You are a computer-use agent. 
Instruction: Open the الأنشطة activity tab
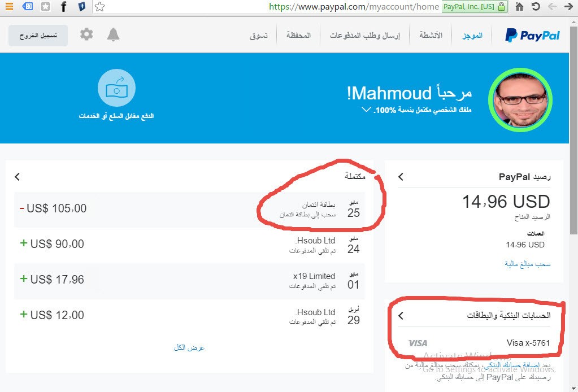pos(431,36)
